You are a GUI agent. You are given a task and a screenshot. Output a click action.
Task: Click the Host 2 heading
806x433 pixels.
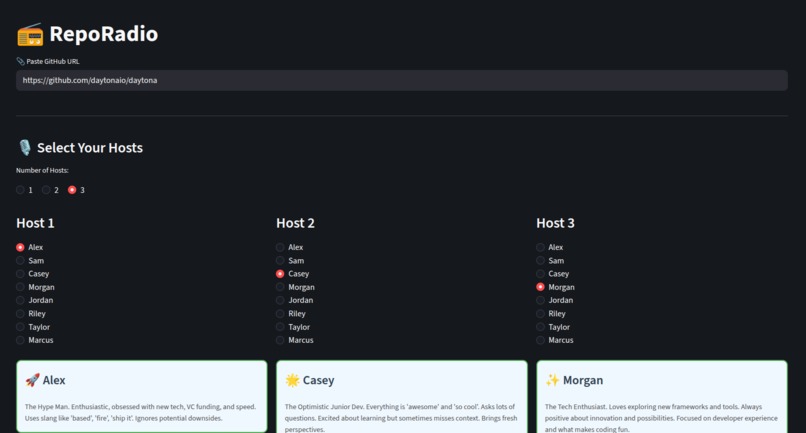[x=295, y=223]
